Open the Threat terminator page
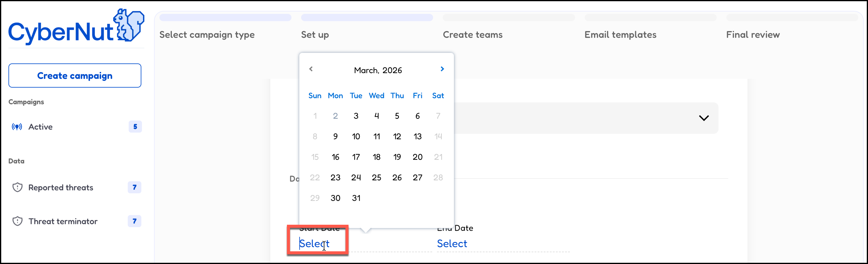This screenshot has width=868, height=264. click(x=63, y=221)
